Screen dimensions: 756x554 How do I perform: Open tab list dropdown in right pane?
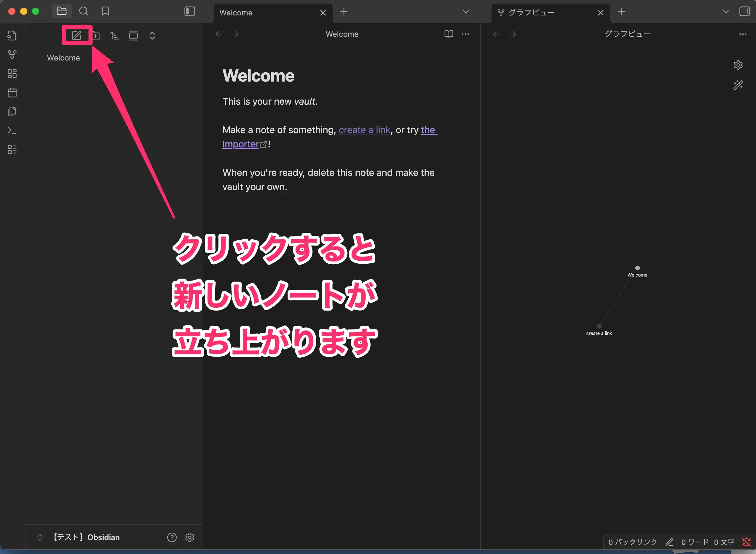(726, 12)
